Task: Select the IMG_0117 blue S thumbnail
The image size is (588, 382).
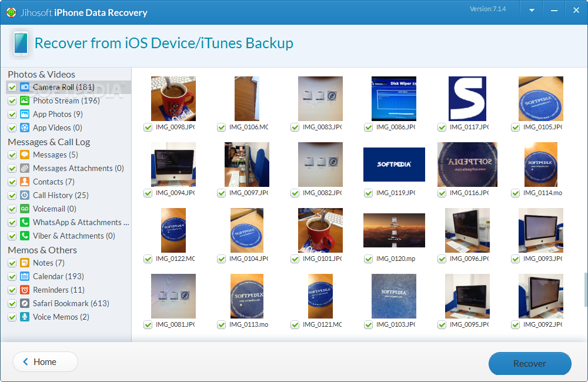Action: point(467,99)
